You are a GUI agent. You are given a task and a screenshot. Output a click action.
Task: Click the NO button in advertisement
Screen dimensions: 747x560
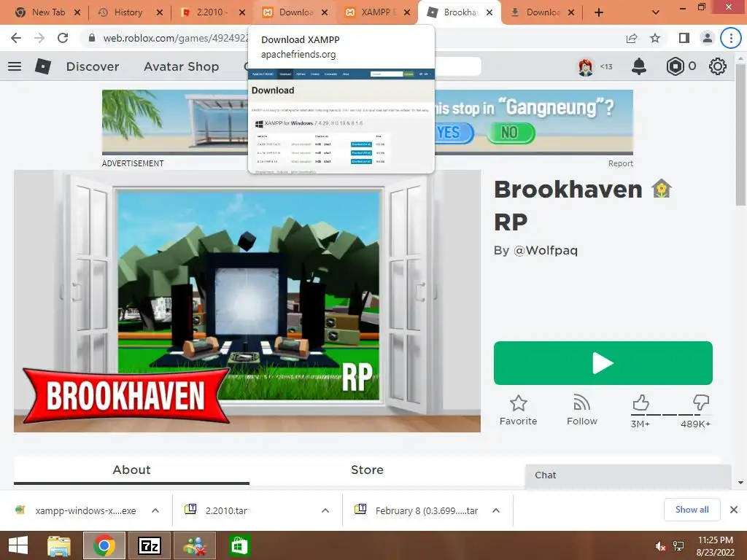[511, 133]
